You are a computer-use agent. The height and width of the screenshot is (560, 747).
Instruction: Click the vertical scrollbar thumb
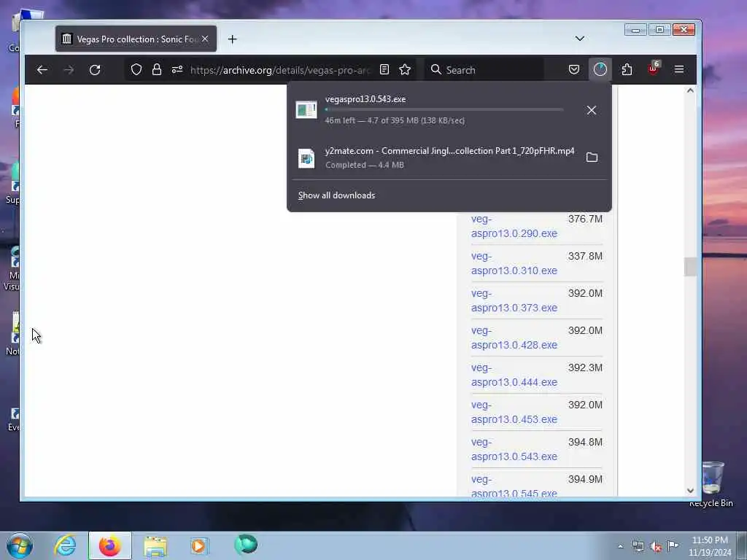tap(690, 267)
